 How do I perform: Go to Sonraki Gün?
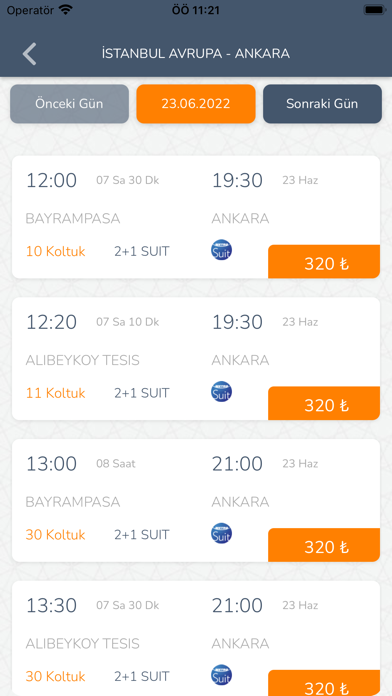click(x=322, y=104)
